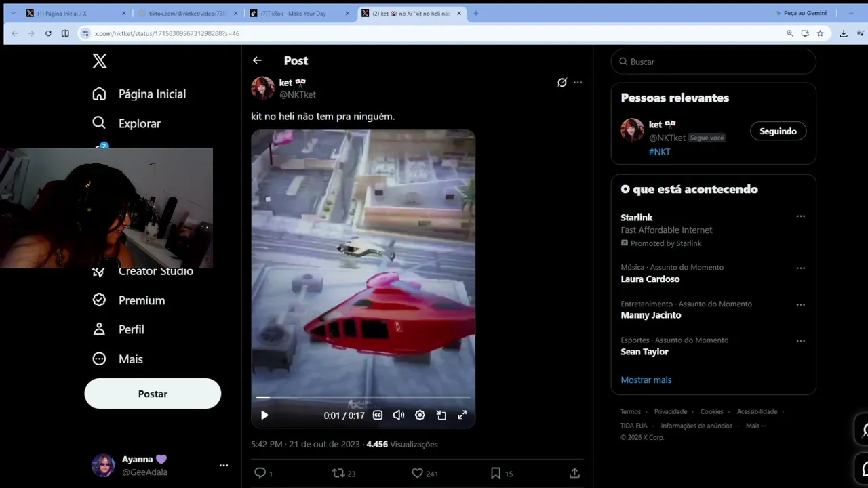
Task: Click Peça ao Gemini button
Action: pos(800,13)
